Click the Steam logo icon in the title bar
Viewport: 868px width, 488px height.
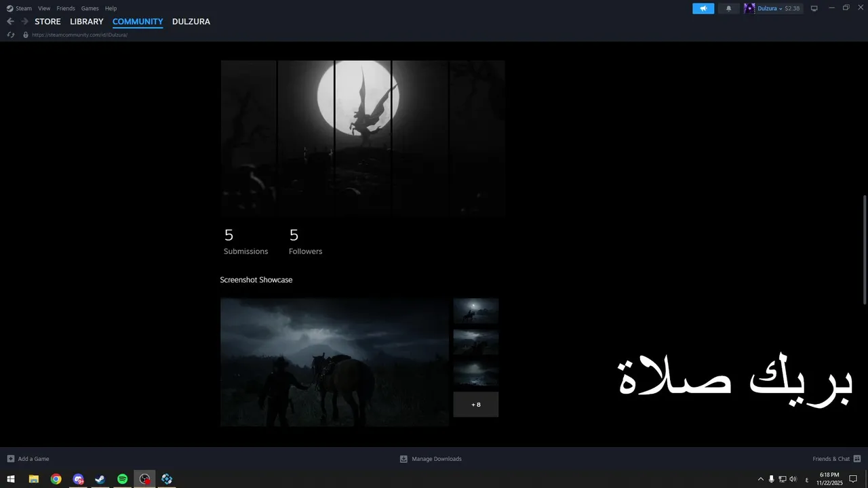(9, 8)
